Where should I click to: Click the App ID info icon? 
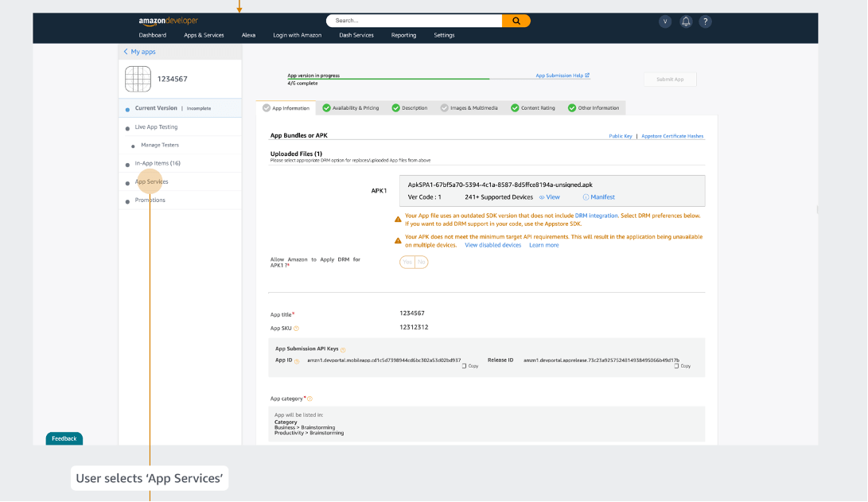(297, 361)
